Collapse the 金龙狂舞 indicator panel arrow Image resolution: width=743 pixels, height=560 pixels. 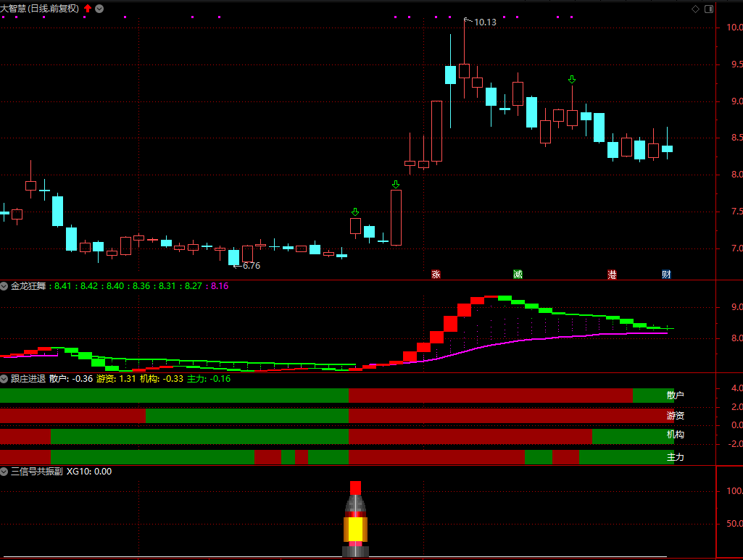click(x=4, y=286)
